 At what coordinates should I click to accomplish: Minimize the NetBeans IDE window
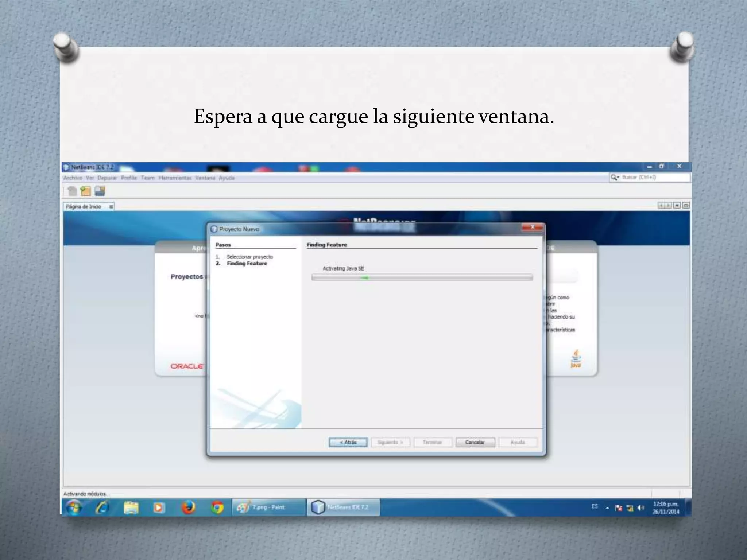pos(649,167)
